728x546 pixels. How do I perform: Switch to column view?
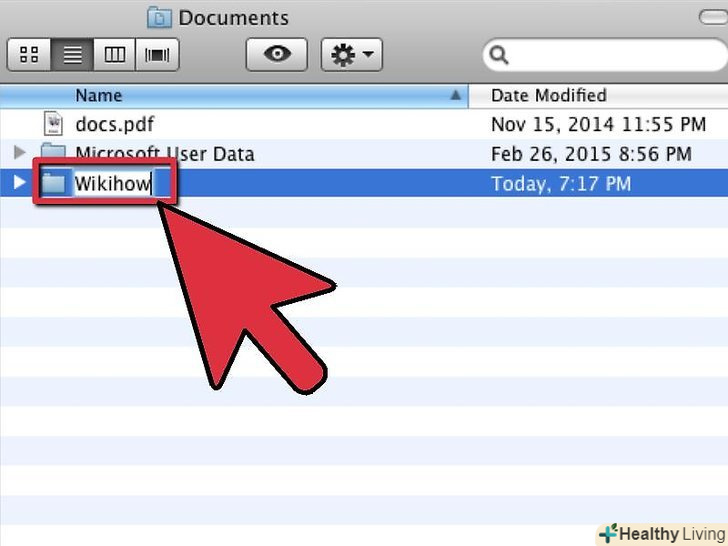click(115, 55)
